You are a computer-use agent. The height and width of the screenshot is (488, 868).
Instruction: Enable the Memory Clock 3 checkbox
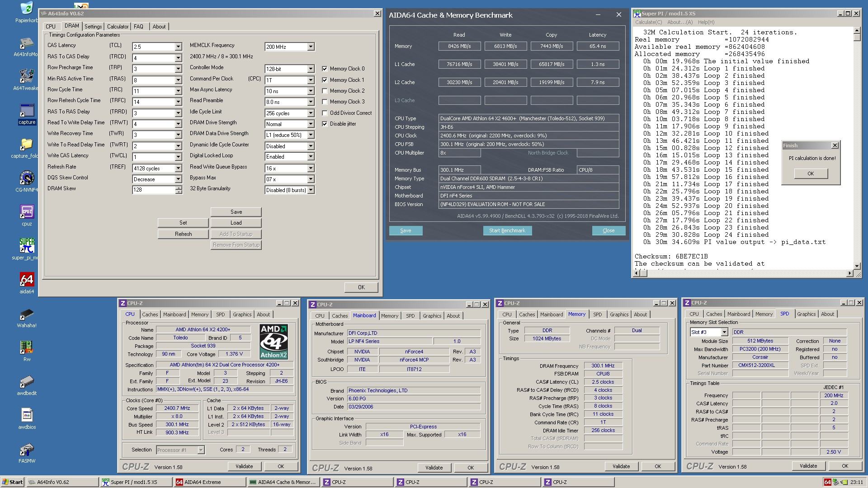point(325,102)
